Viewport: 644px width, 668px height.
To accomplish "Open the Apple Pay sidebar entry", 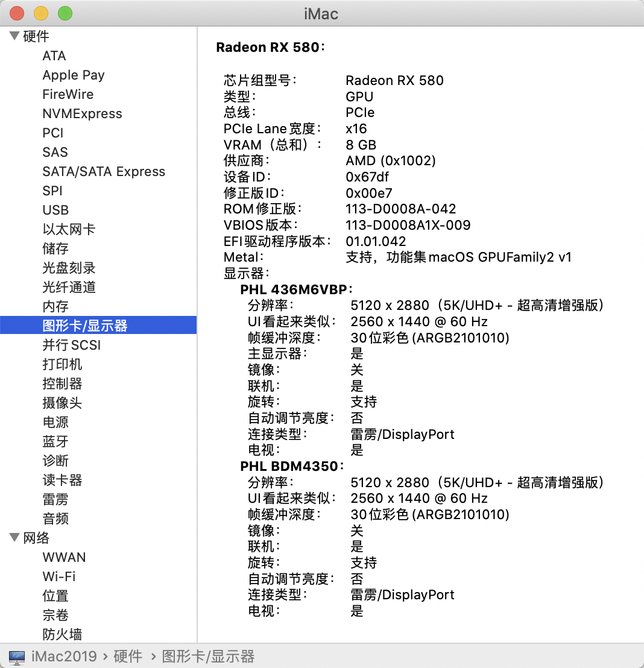I will coord(74,75).
